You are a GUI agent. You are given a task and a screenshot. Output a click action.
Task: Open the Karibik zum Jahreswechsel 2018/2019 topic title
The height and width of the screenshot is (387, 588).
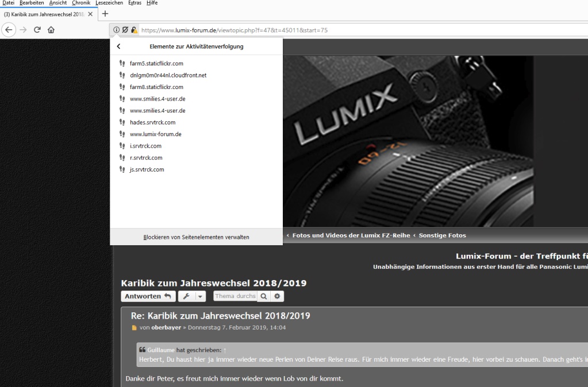point(214,283)
